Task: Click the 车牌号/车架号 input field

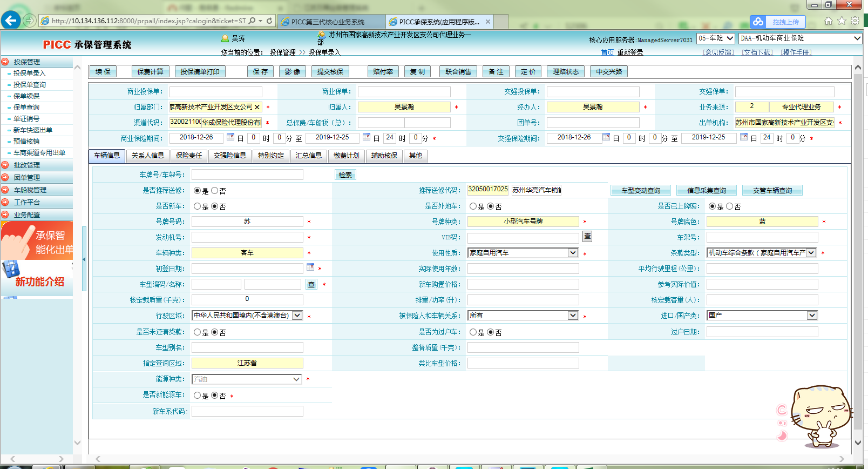Action: pyautogui.click(x=247, y=175)
